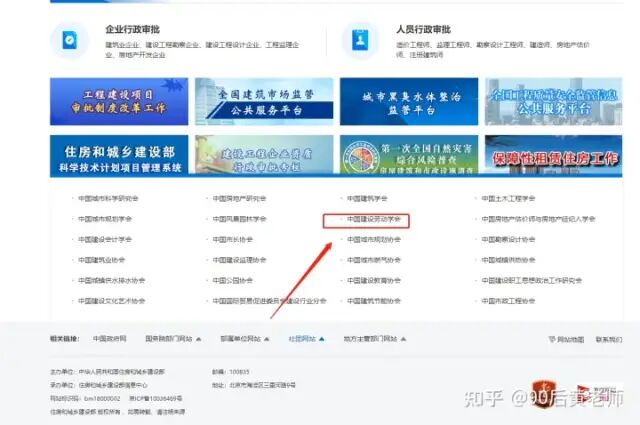Image resolution: width=640 pixels, height=425 pixels.
Task: Open the 中国城市燃气协会 link
Action: coord(374,260)
